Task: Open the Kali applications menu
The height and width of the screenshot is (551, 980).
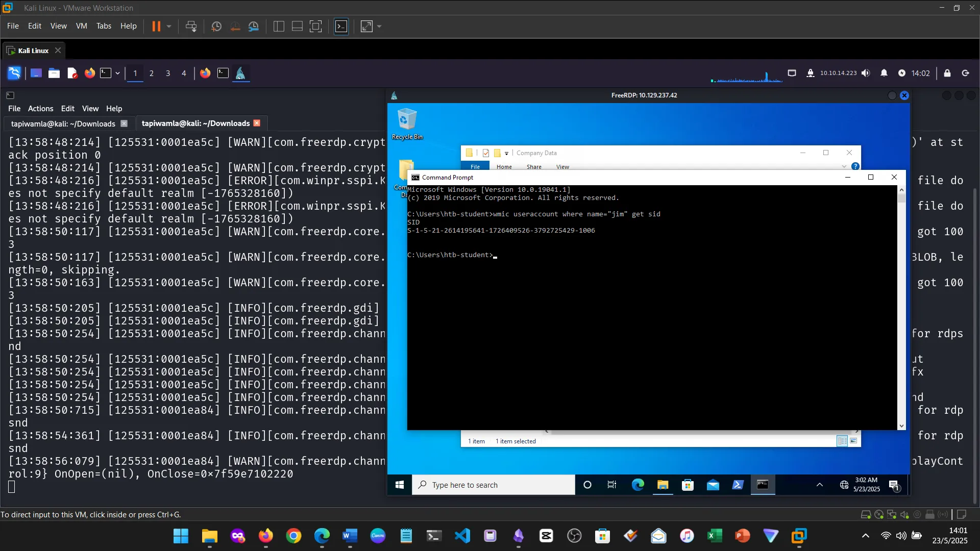Action: point(14,73)
